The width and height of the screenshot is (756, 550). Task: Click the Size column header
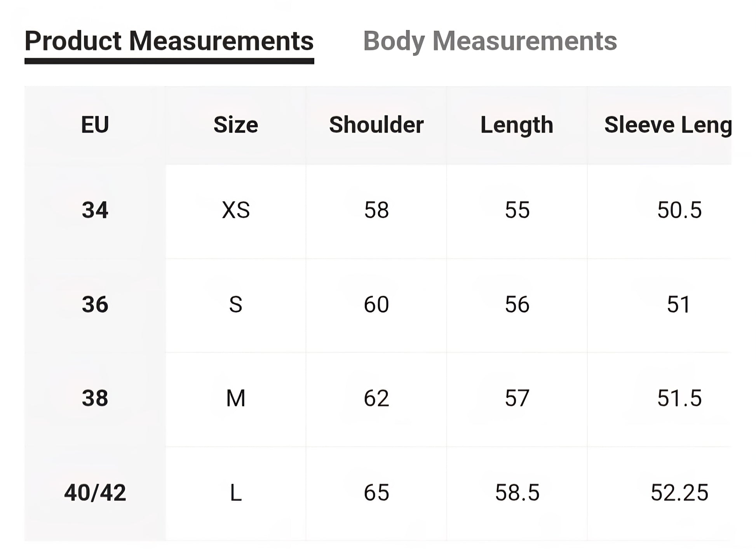point(236,125)
